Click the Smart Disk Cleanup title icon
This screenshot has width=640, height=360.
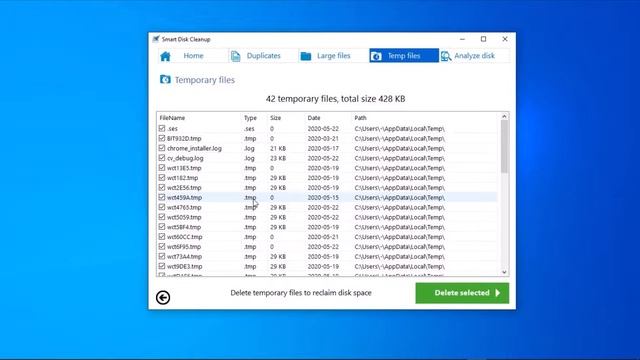coord(156,39)
